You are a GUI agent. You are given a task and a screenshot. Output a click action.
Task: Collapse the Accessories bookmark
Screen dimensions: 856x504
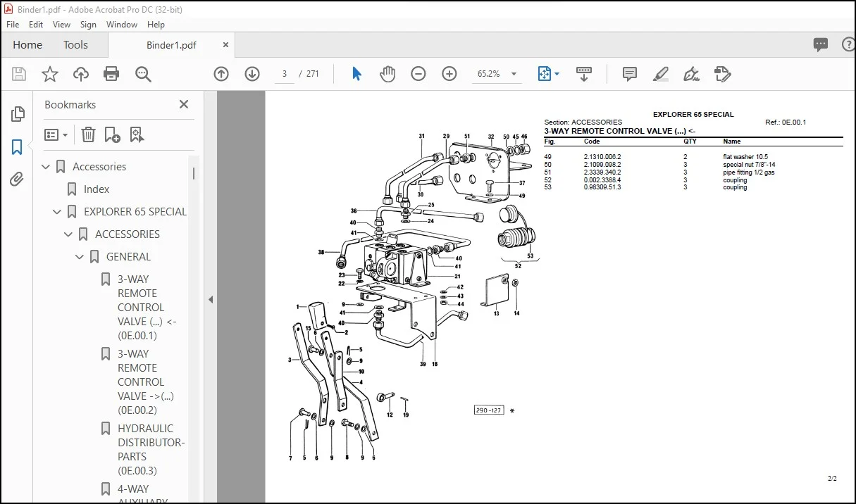(46, 167)
